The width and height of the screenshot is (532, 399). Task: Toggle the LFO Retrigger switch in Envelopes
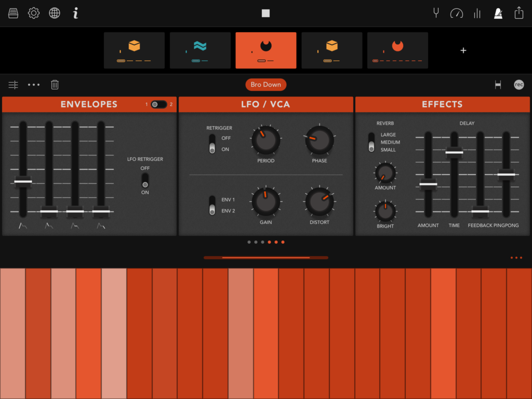145,180
